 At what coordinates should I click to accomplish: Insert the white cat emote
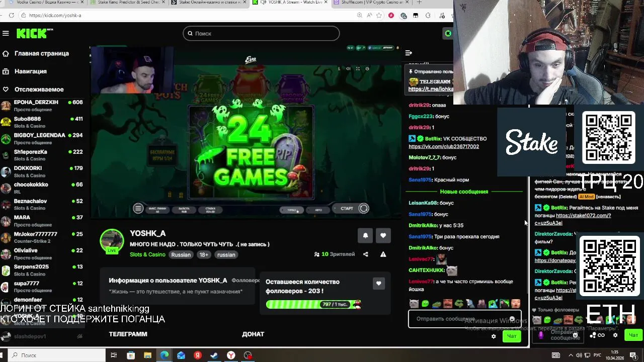[x=414, y=304]
